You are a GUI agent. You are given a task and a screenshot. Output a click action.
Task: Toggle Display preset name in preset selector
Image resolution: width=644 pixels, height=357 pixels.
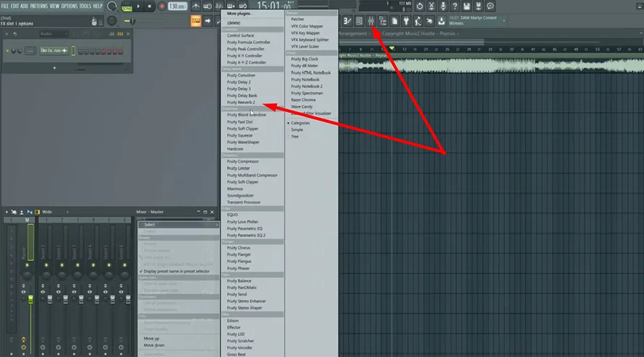point(178,271)
